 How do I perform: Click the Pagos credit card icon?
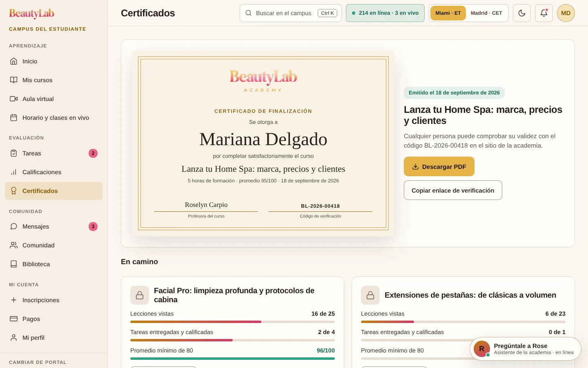click(x=14, y=319)
